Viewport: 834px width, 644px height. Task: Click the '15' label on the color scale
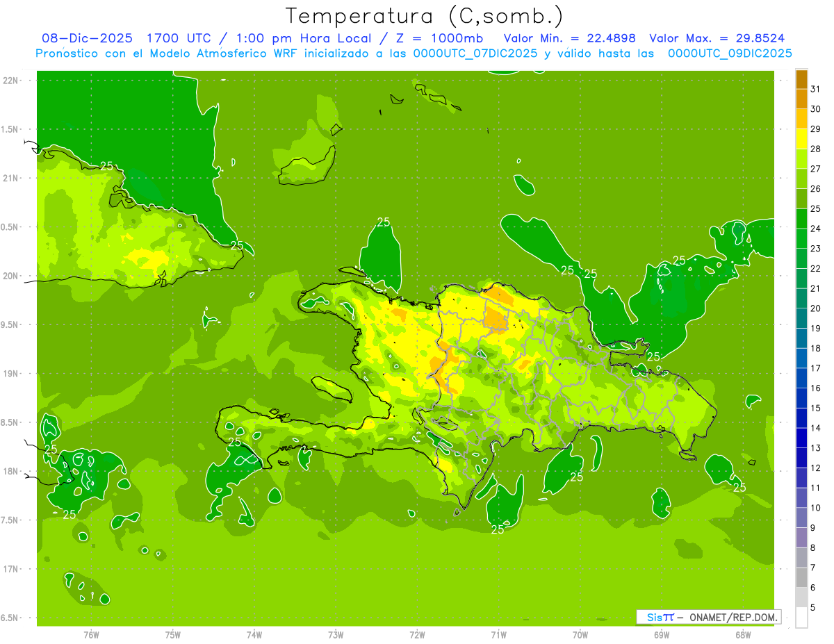(x=815, y=408)
